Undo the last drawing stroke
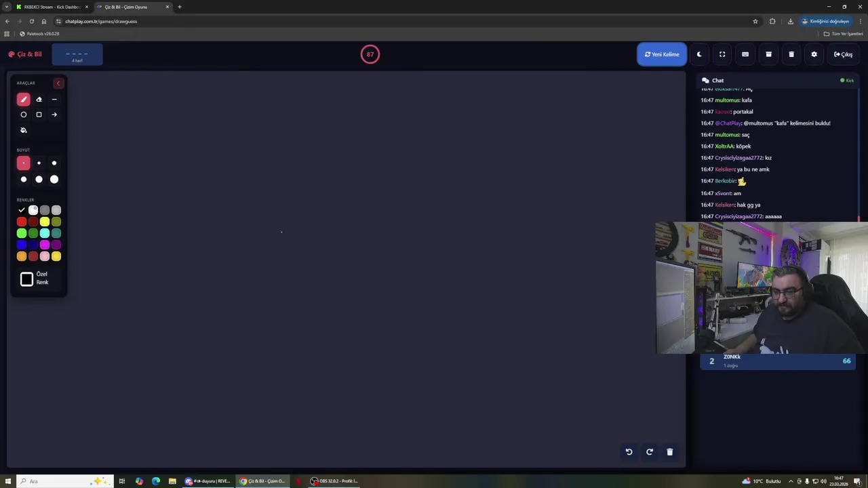This screenshot has height=488, width=868. click(629, 452)
